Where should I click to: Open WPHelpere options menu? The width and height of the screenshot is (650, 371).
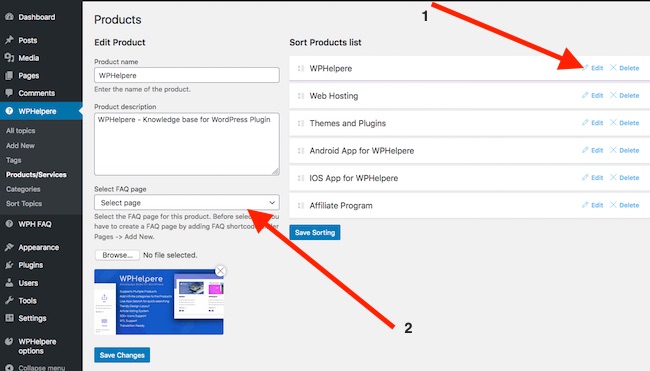click(37, 346)
